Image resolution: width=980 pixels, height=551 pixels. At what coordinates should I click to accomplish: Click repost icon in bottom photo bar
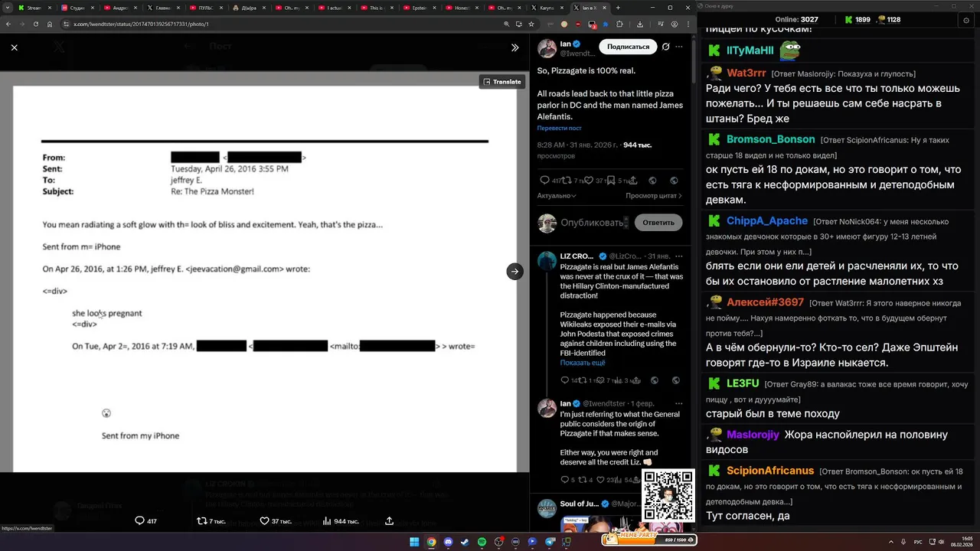(x=202, y=520)
